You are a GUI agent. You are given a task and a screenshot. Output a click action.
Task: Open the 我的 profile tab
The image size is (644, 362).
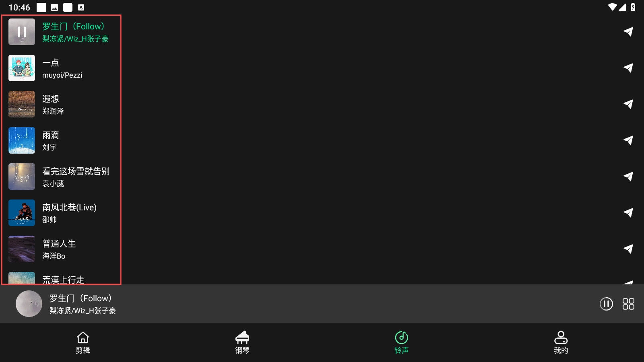[561, 343]
